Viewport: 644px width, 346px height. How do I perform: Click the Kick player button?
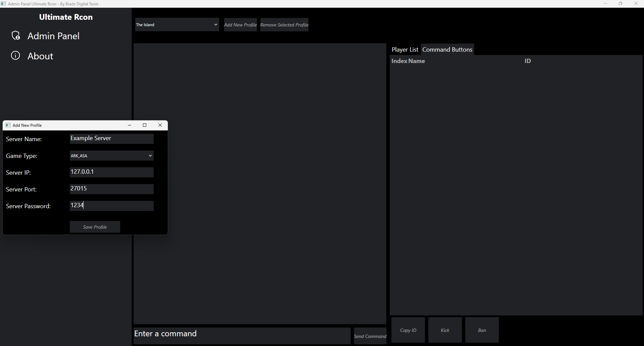[x=445, y=330]
